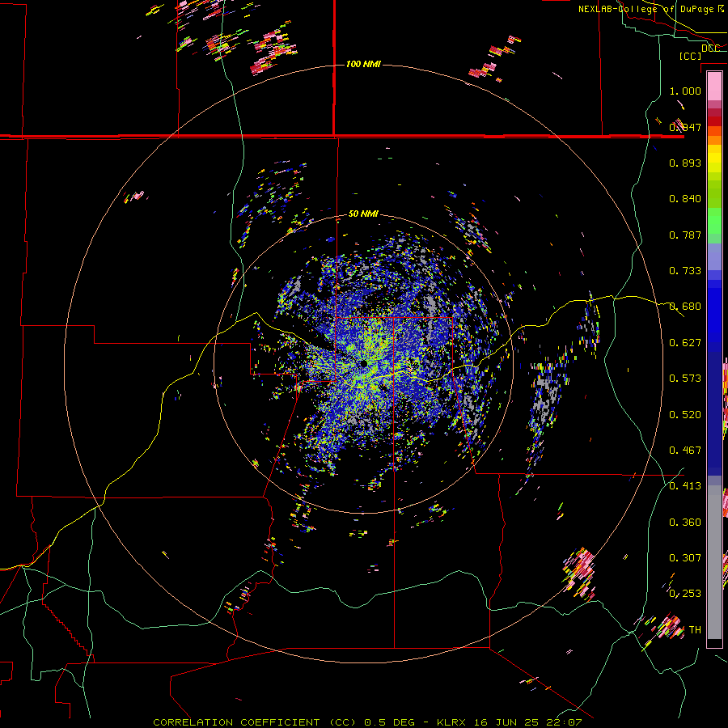Select the 0.733 scale value

685,271
